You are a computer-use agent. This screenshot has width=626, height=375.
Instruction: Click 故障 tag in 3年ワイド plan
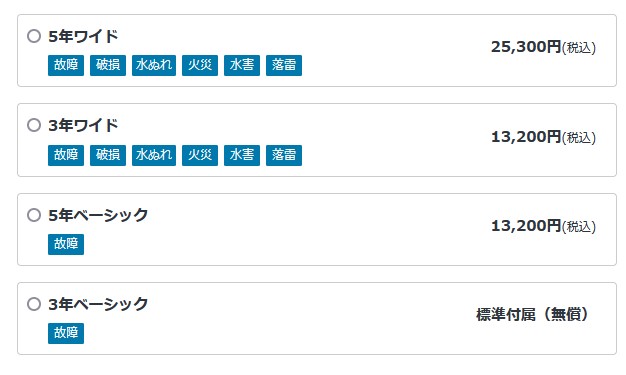point(66,155)
